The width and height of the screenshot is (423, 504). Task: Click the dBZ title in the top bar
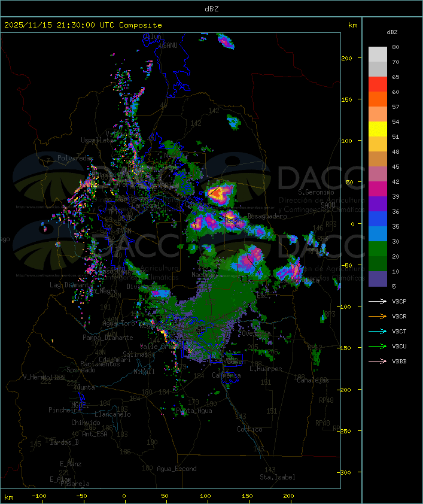point(212,9)
